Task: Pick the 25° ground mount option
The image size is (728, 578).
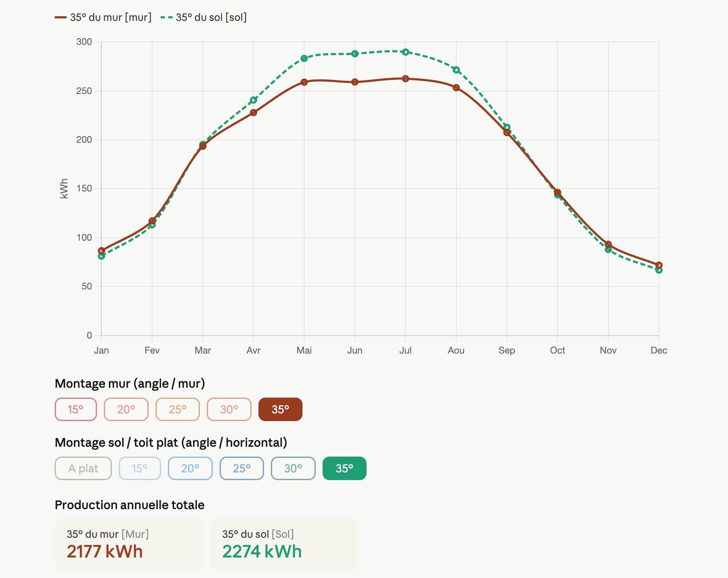Action: coord(242,468)
